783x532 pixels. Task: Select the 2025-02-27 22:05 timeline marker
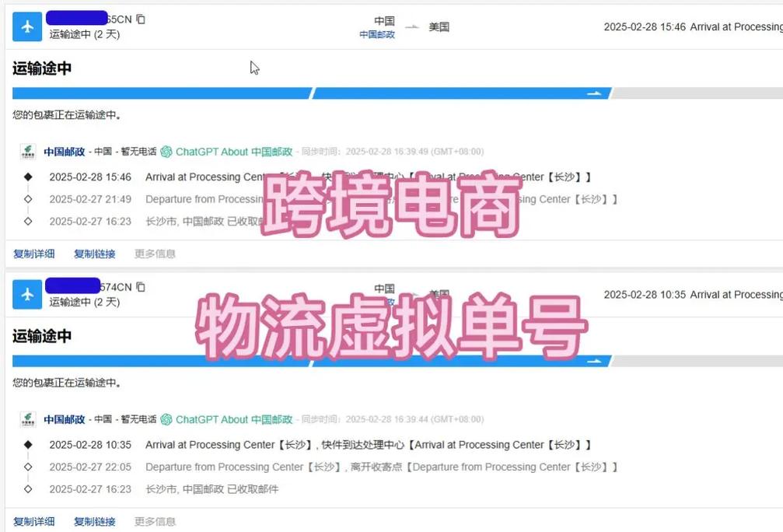29,467
